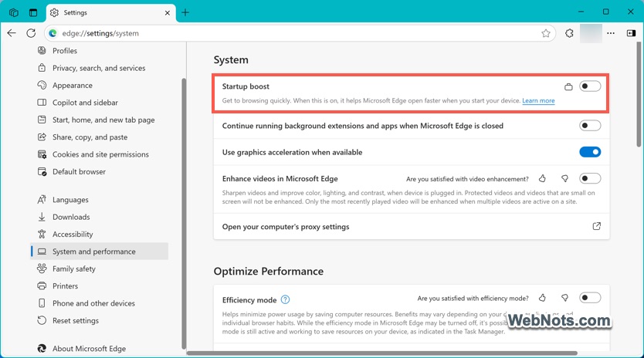Give thumbs up for video enhancement

click(542, 178)
